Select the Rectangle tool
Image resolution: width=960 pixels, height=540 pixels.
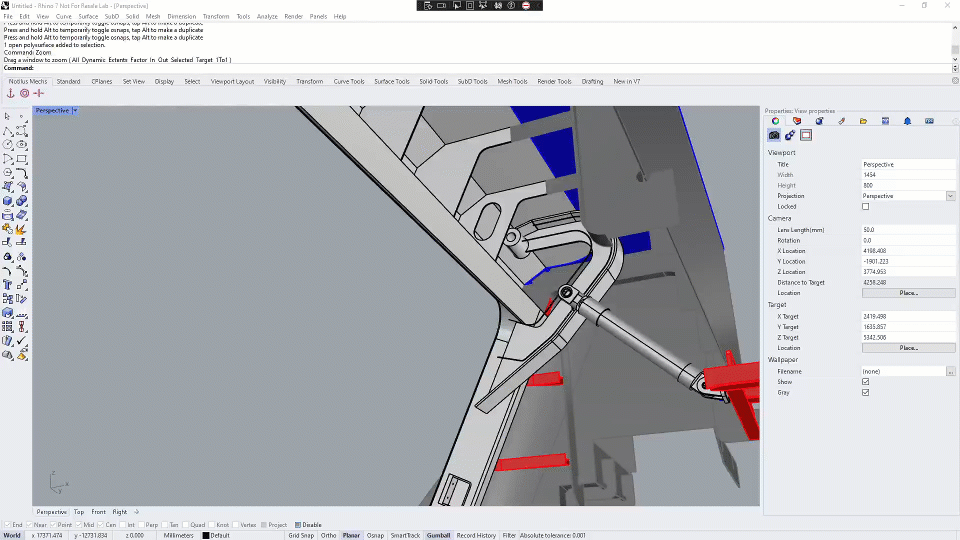coord(21,159)
